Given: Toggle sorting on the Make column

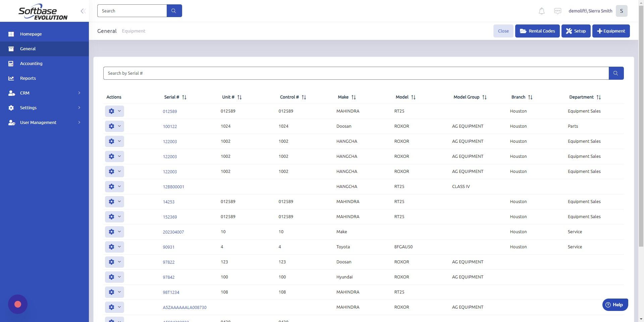Looking at the screenshot, I should pyautogui.click(x=354, y=97).
